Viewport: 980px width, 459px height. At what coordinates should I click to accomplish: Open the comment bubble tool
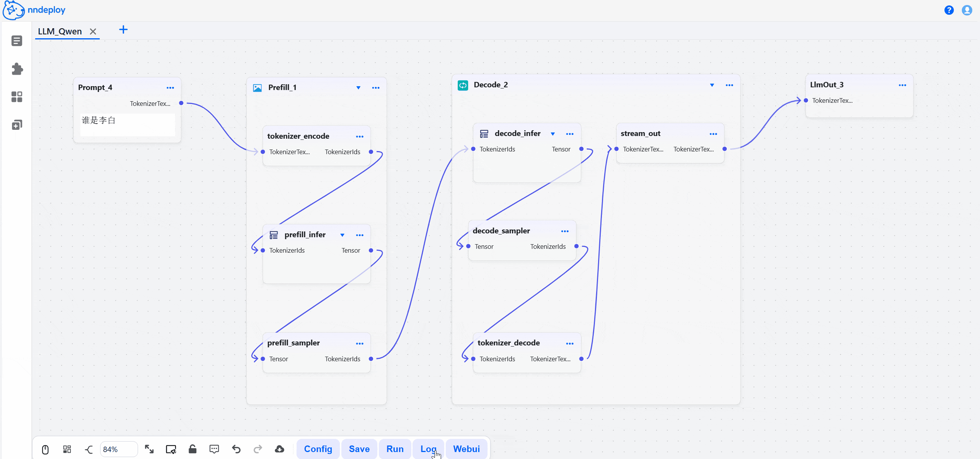click(x=214, y=449)
